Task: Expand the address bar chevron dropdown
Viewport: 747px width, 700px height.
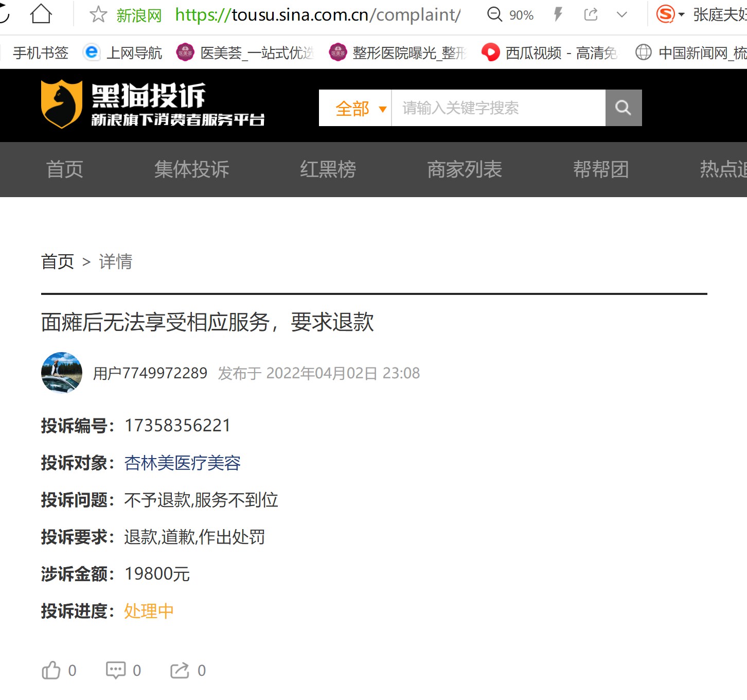Action: click(622, 15)
